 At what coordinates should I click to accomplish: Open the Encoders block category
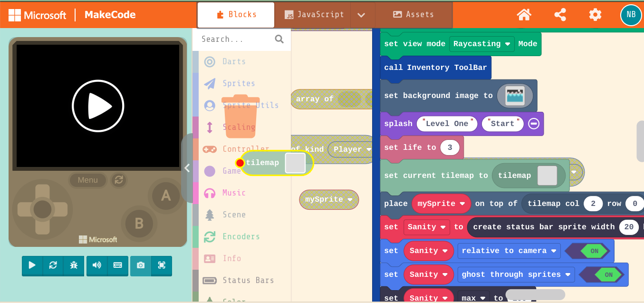pyautogui.click(x=241, y=236)
